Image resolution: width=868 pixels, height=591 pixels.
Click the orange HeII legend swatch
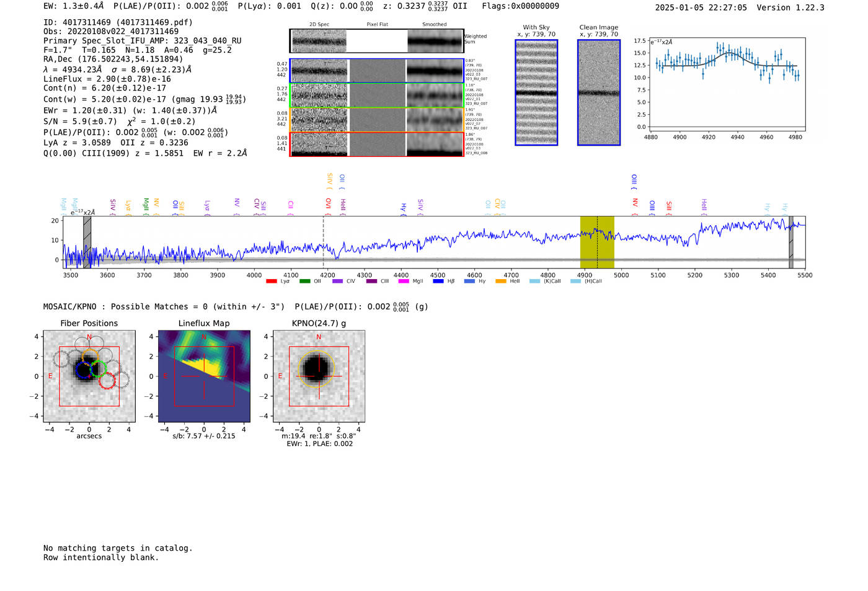tap(501, 282)
